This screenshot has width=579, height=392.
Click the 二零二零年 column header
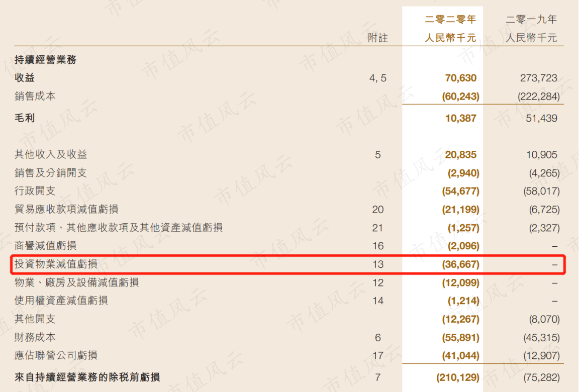[x=450, y=19]
